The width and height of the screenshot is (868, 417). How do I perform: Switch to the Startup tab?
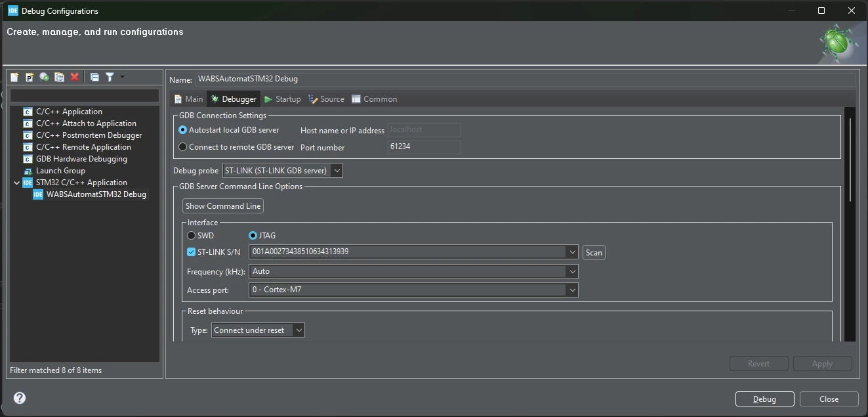[282, 99]
